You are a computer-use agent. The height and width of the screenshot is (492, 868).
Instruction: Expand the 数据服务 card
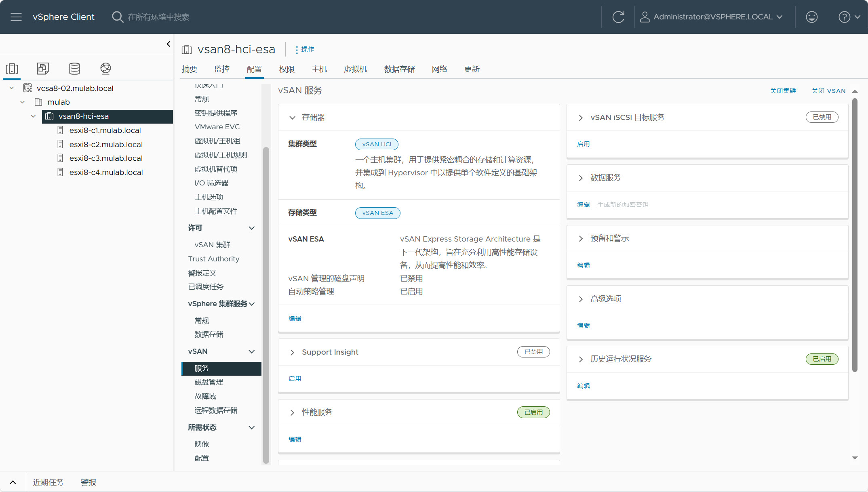pyautogui.click(x=581, y=178)
